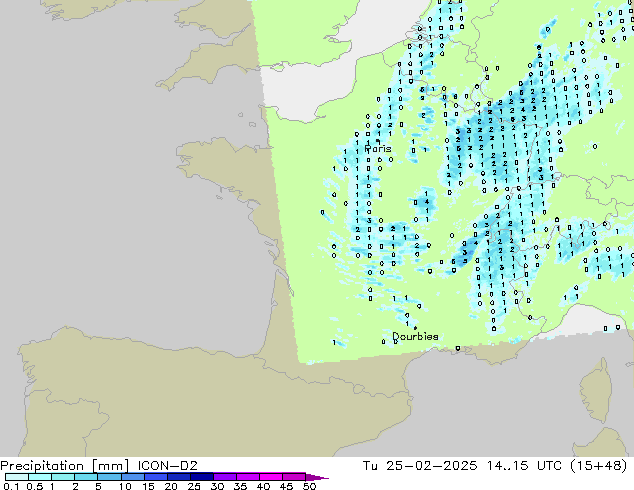Click the legend swatch between 25 and 30

201,477
